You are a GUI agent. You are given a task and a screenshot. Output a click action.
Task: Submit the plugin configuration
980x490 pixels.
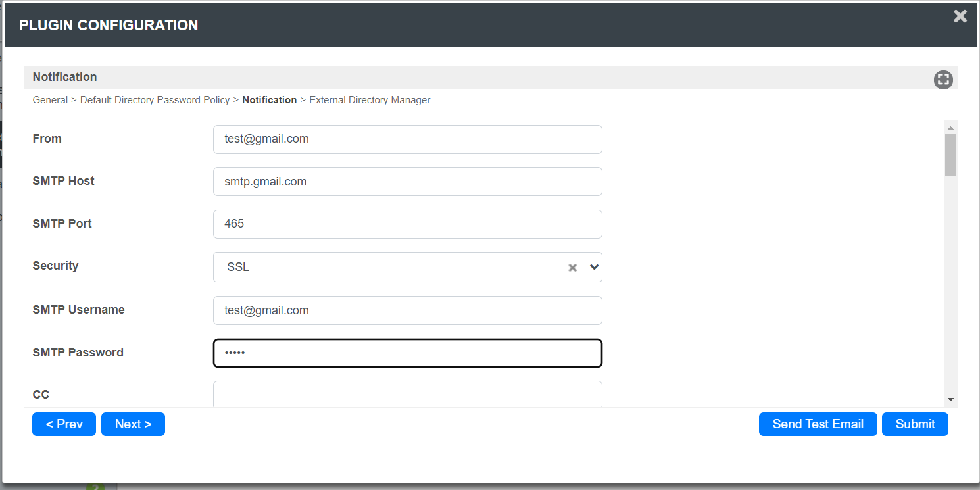[x=915, y=424]
